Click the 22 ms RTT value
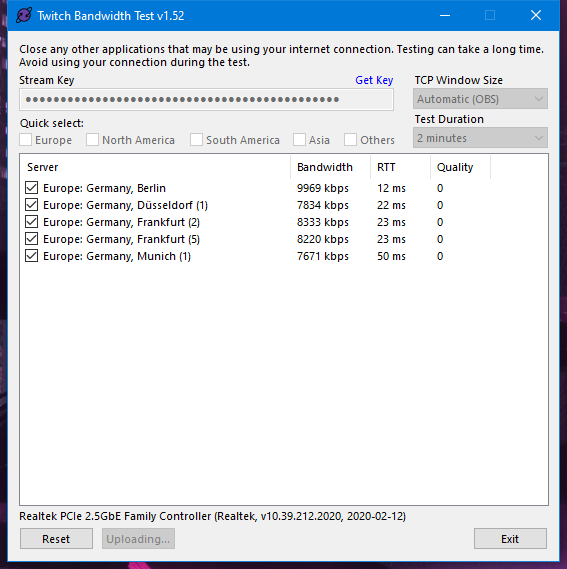567x569 pixels. (x=391, y=205)
